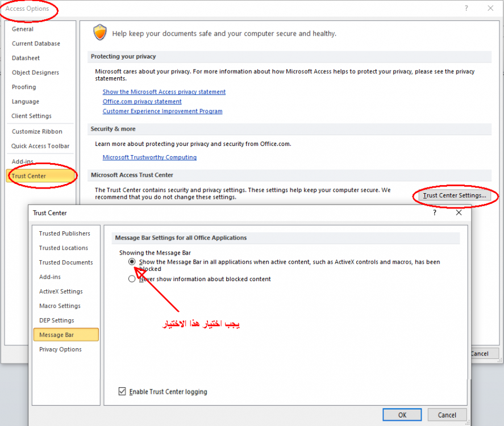The image size is (504, 426).
Task: Open ActiveX Settings in Trust Center
Action: (61, 291)
